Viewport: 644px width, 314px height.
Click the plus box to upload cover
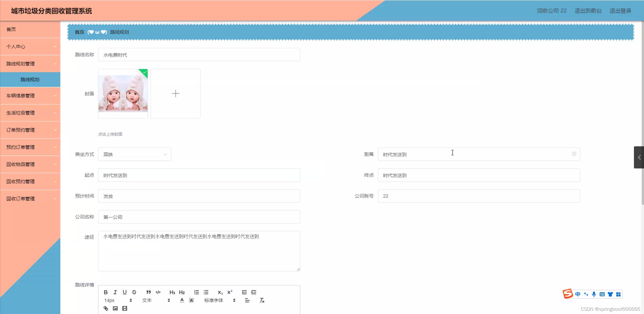pos(175,94)
